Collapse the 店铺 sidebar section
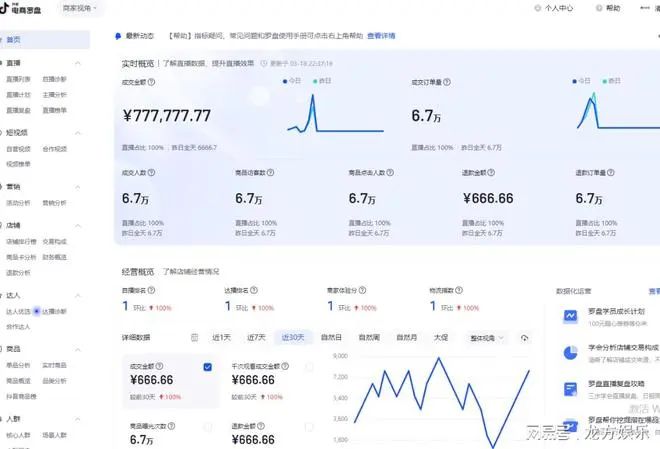The image size is (660, 449). tap(78, 226)
